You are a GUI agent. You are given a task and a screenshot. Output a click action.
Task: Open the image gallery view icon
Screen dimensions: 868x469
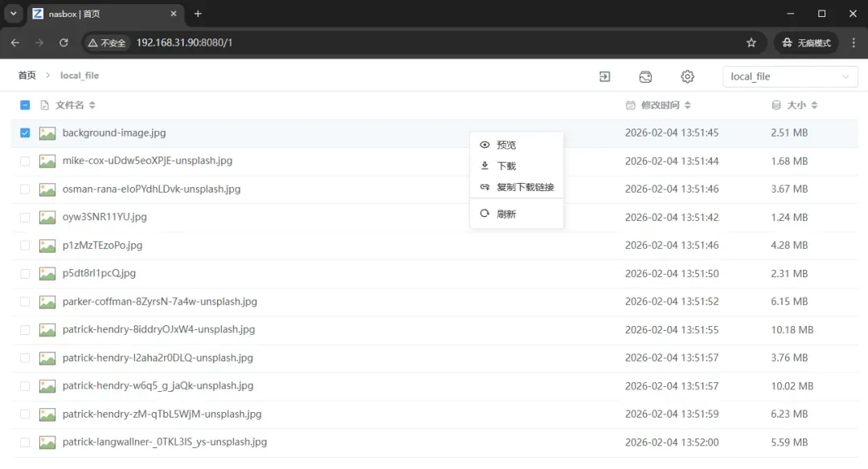point(645,76)
